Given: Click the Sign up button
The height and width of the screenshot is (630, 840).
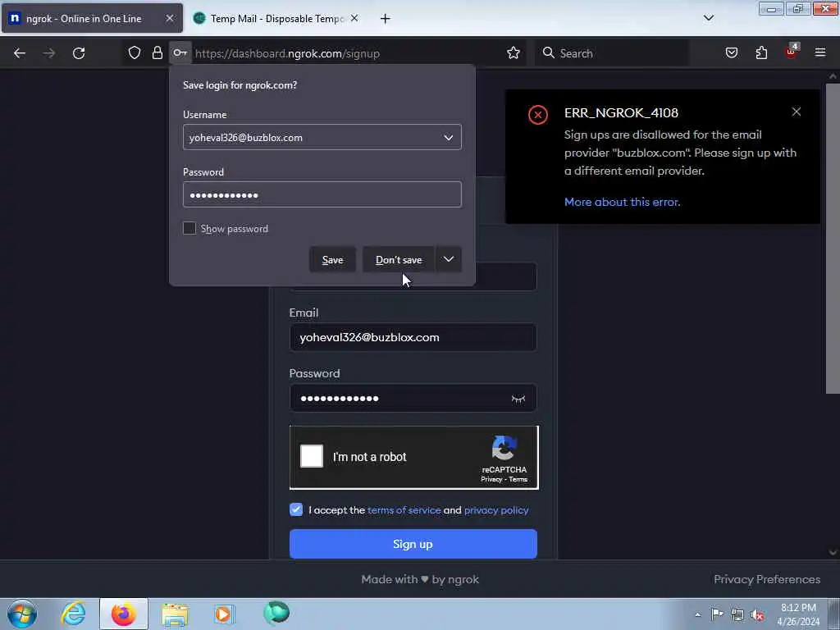Looking at the screenshot, I should (x=413, y=544).
